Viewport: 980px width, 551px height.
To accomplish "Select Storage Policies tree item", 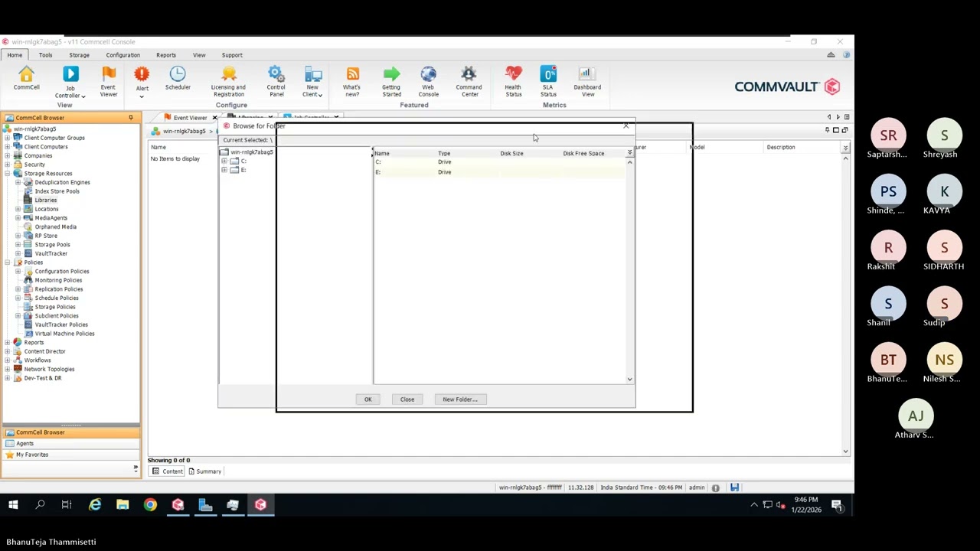I will point(54,307).
